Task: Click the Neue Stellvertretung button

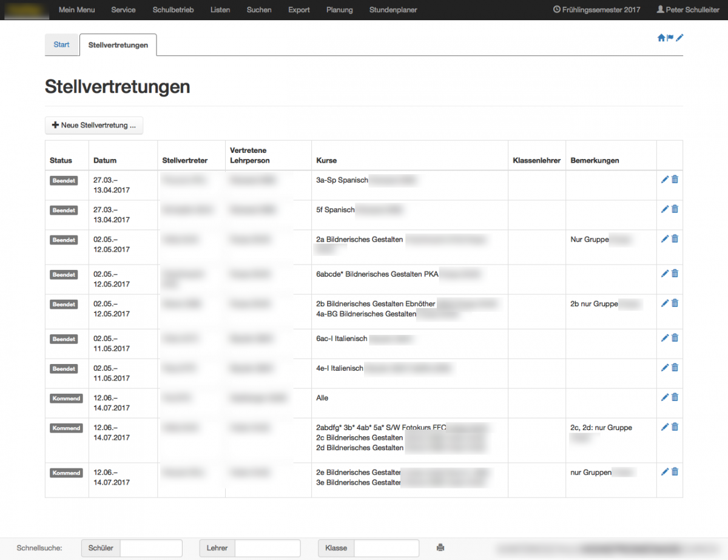Action: pos(94,126)
